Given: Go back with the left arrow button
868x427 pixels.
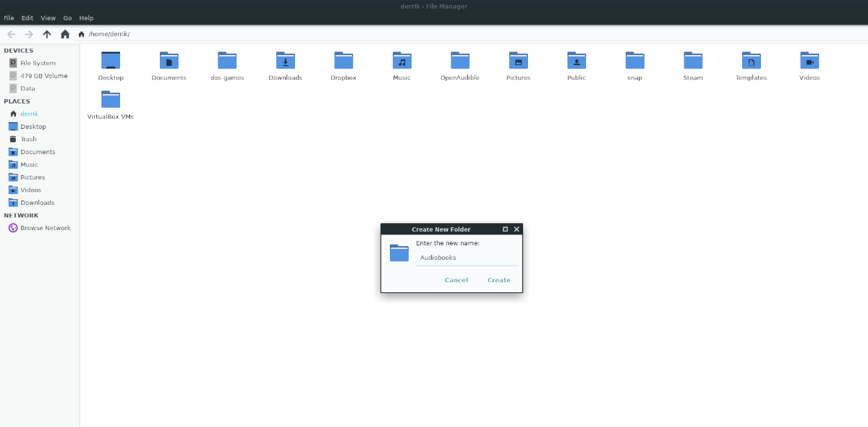Looking at the screenshot, I should [x=12, y=34].
